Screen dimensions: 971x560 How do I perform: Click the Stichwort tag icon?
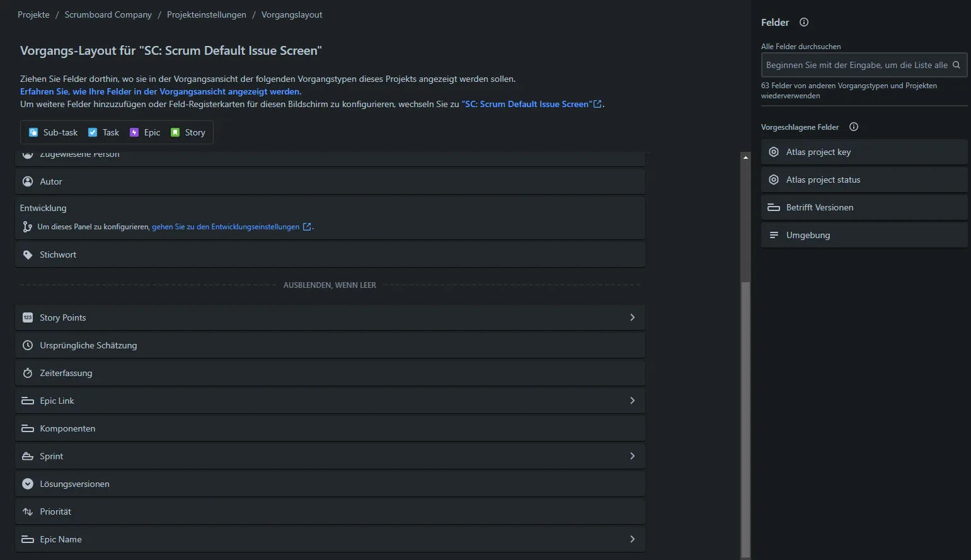pos(28,254)
